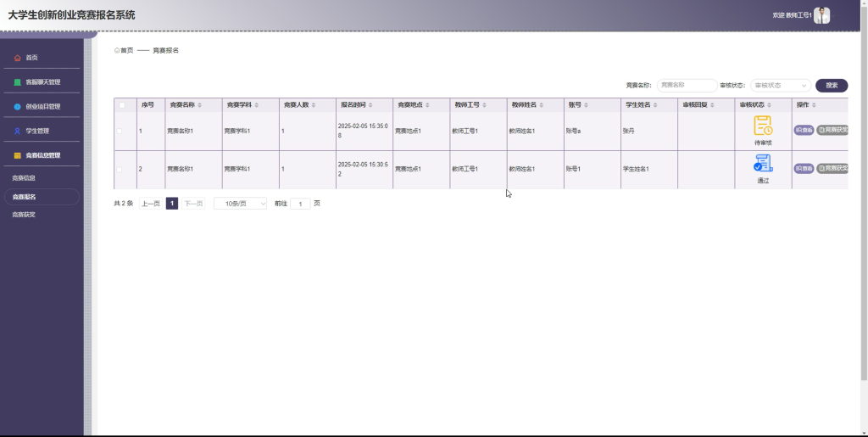Click the yellow 竞赛信息管理 icon
The image size is (868, 437).
[17, 155]
